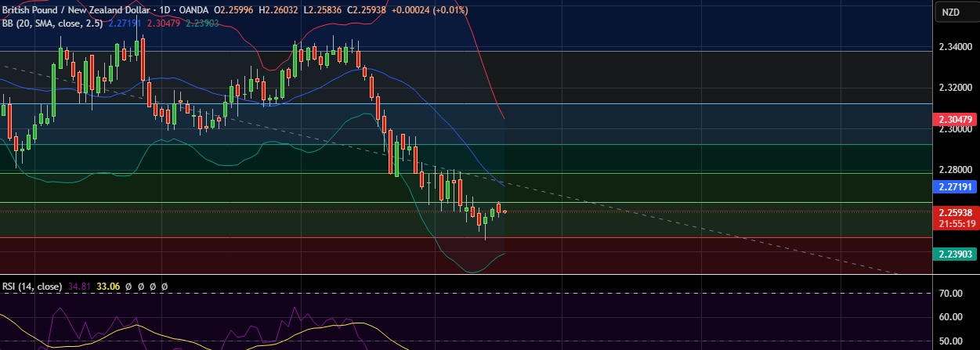Click the 21:55:19 bar countdown timer

956,223
